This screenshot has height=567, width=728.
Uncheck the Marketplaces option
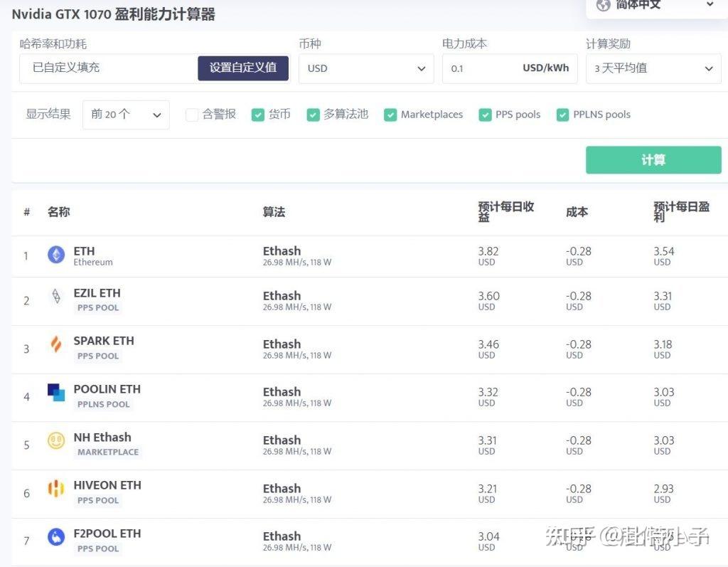pos(390,114)
